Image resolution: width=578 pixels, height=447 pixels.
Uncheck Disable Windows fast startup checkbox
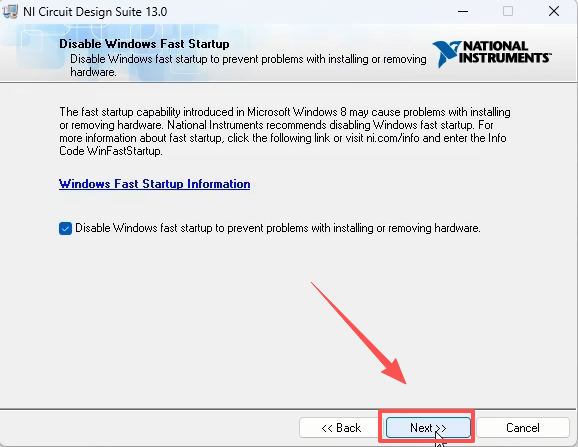click(x=65, y=228)
